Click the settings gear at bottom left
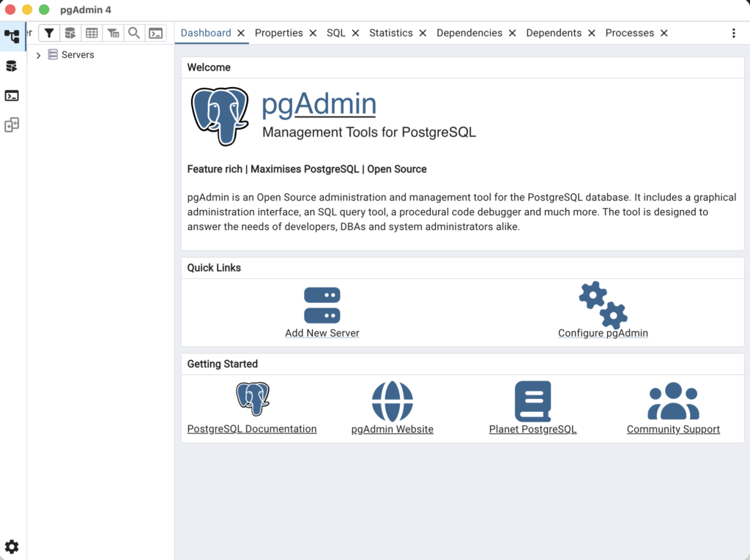This screenshot has height=560, width=750. [12, 547]
